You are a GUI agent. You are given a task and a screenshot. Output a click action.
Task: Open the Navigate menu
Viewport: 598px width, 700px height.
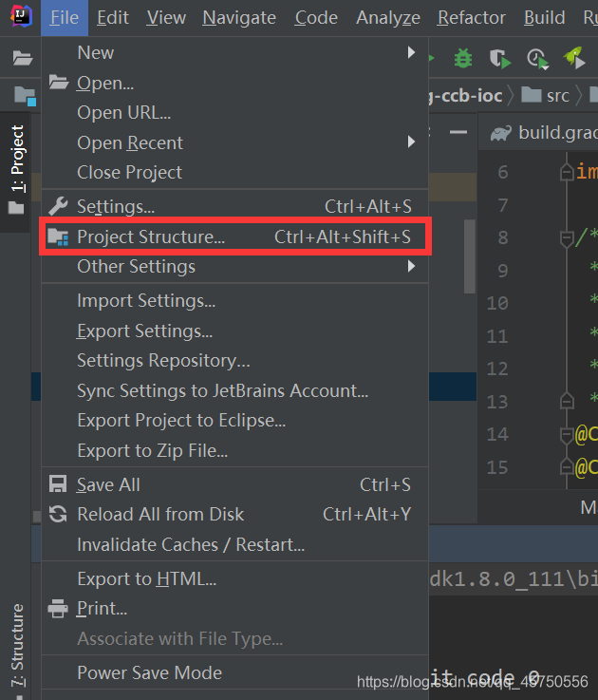(x=239, y=18)
